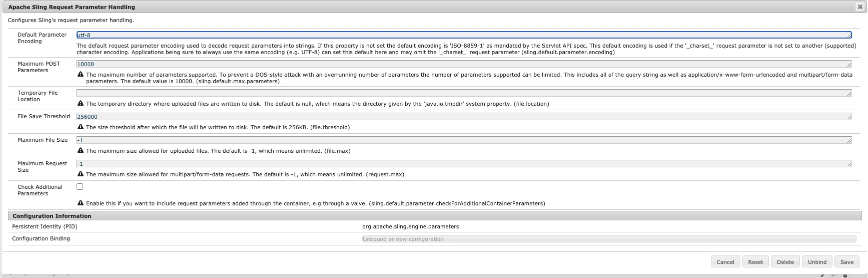Click the Default Parameter Encoding label
The height and width of the screenshot is (278, 868).
tap(42, 38)
